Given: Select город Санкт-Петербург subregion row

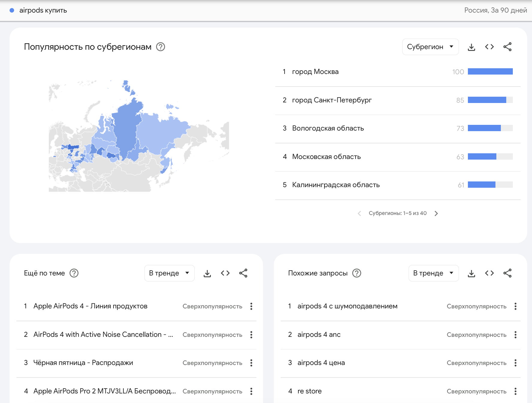Looking at the screenshot, I should [x=398, y=100].
